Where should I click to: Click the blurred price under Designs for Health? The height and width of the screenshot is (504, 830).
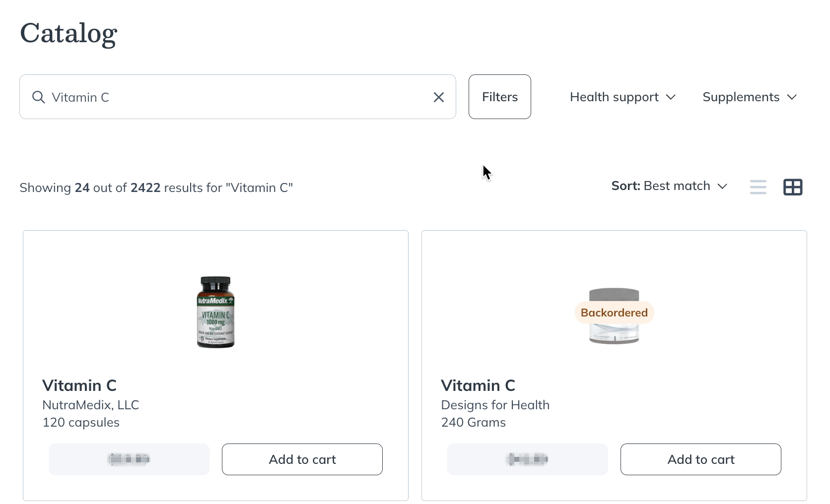point(528,459)
